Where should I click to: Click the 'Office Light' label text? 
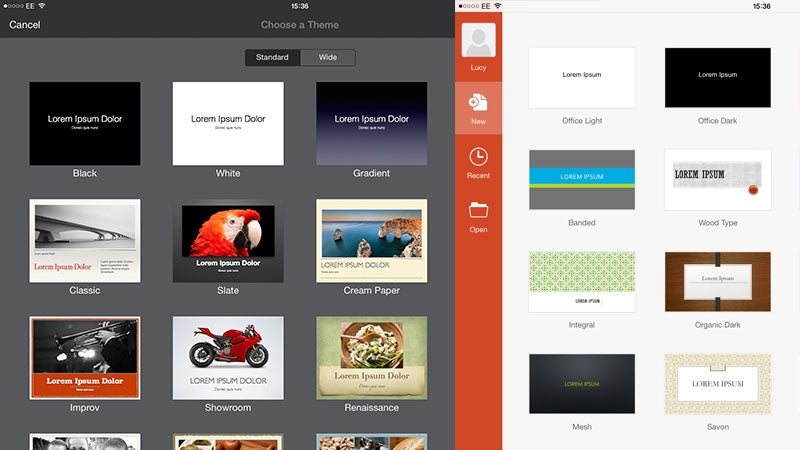582,121
